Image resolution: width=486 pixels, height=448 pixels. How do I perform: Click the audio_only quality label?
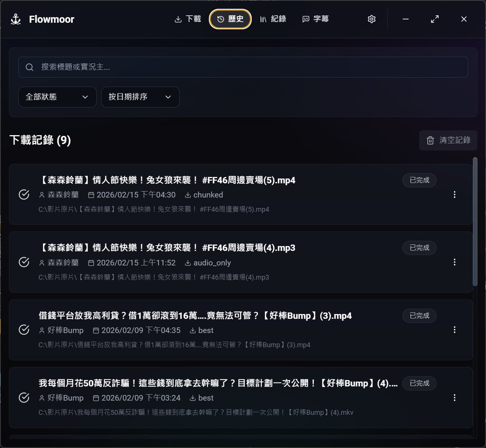pos(208,263)
